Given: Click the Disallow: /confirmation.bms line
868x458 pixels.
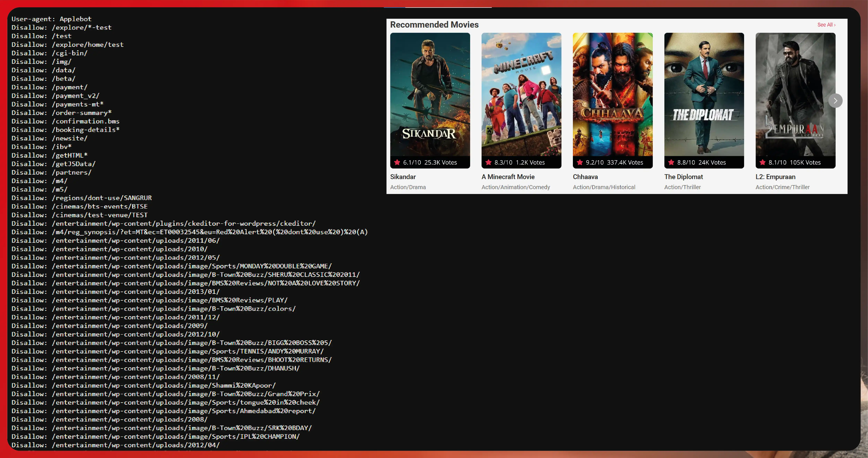Looking at the screenshot, I should click(65, 121).
